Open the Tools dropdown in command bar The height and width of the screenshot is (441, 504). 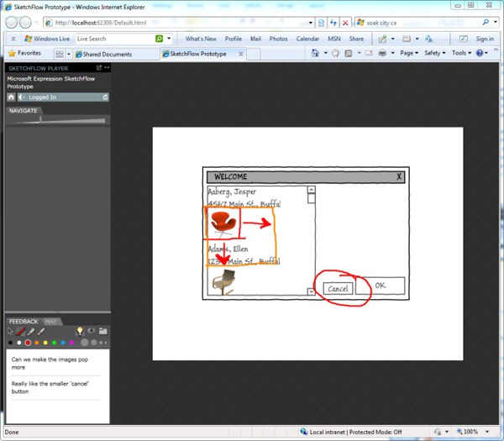460,53
